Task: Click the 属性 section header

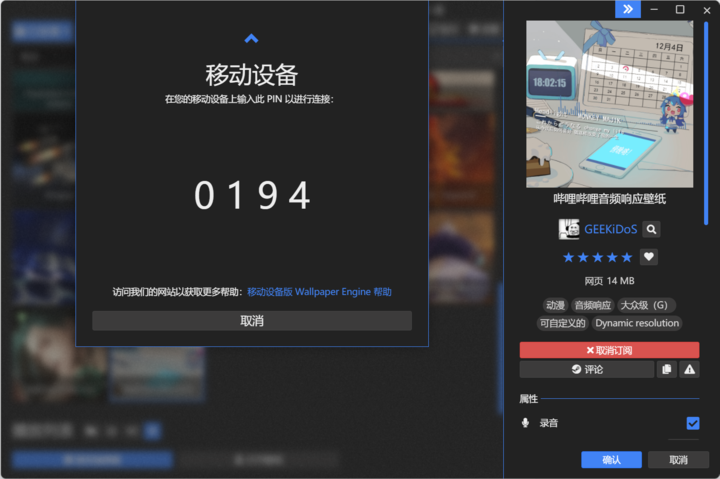Action: (529, 399)
